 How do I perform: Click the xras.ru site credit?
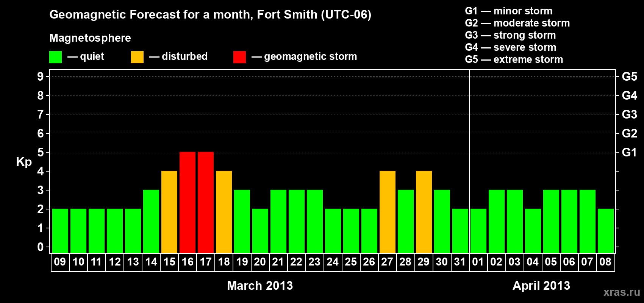pyautogui.click(x=622, y=292)
